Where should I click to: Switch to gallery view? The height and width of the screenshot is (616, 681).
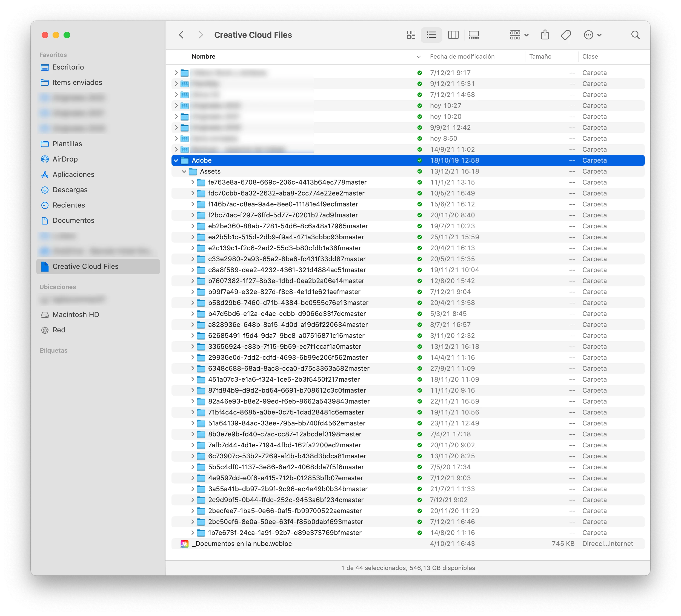click(474, 35)
